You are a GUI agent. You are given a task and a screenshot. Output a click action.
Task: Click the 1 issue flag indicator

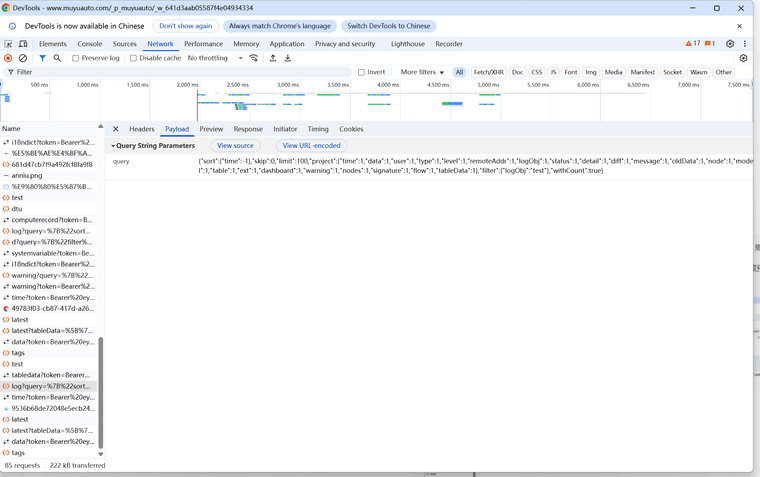coord(710,44)
